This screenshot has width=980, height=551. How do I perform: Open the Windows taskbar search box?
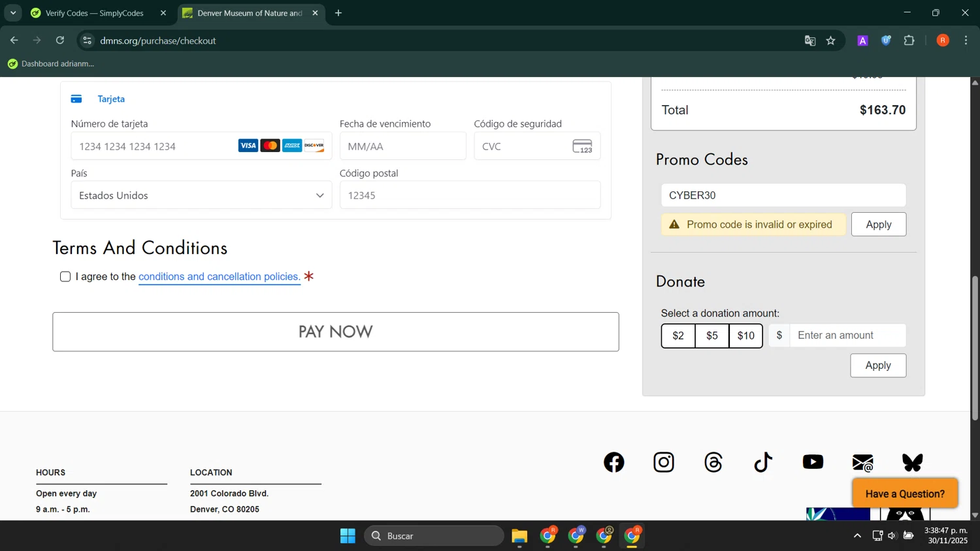[434, 536]
